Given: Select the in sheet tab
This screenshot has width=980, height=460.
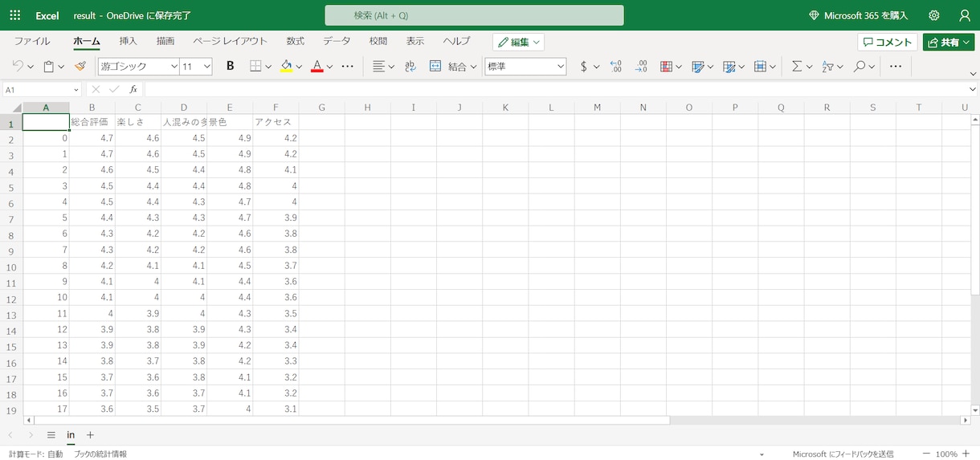Looking at the screenshot, I should [71, 435].
